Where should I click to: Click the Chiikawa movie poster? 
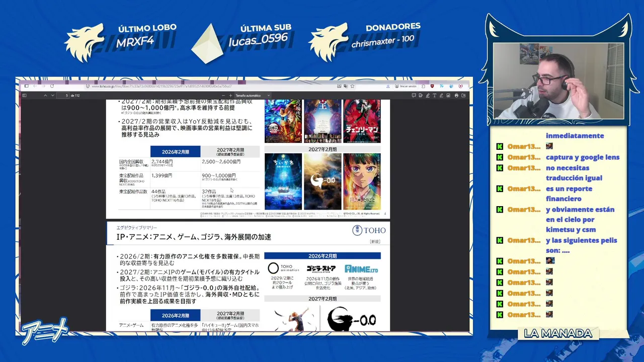pos(283,182)
